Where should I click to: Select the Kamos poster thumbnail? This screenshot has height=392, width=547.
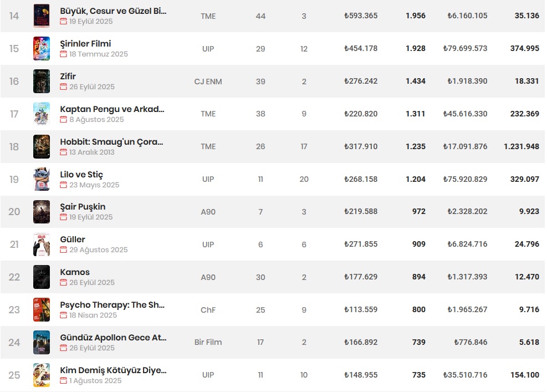coord(42,277)
